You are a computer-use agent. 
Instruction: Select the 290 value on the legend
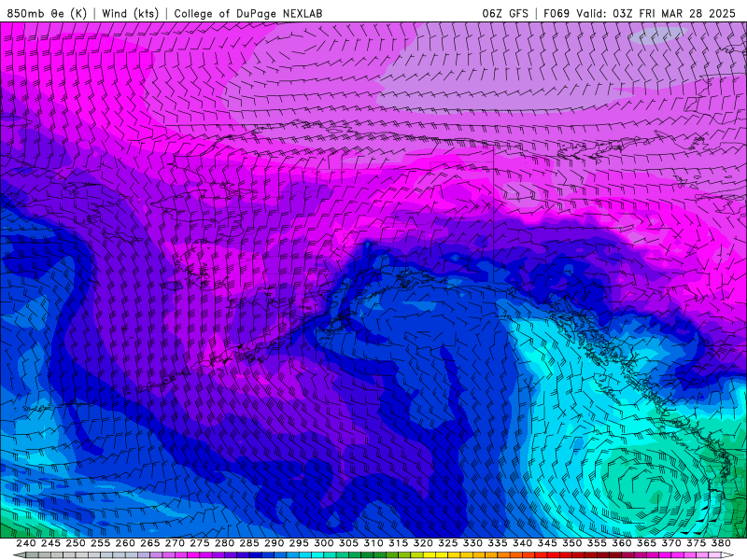coord(274,543)
